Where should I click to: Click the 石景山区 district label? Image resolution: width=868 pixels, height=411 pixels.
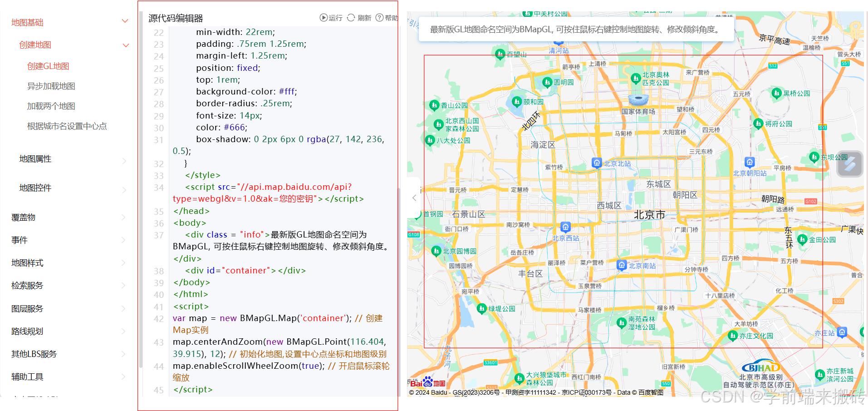click(468, 214)
